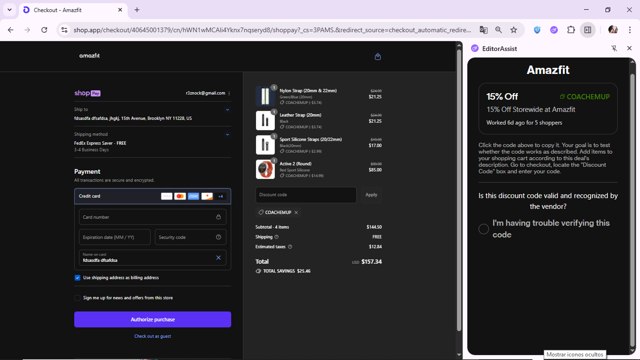Click the Authorize purchase button

click(x=153, y=320)
